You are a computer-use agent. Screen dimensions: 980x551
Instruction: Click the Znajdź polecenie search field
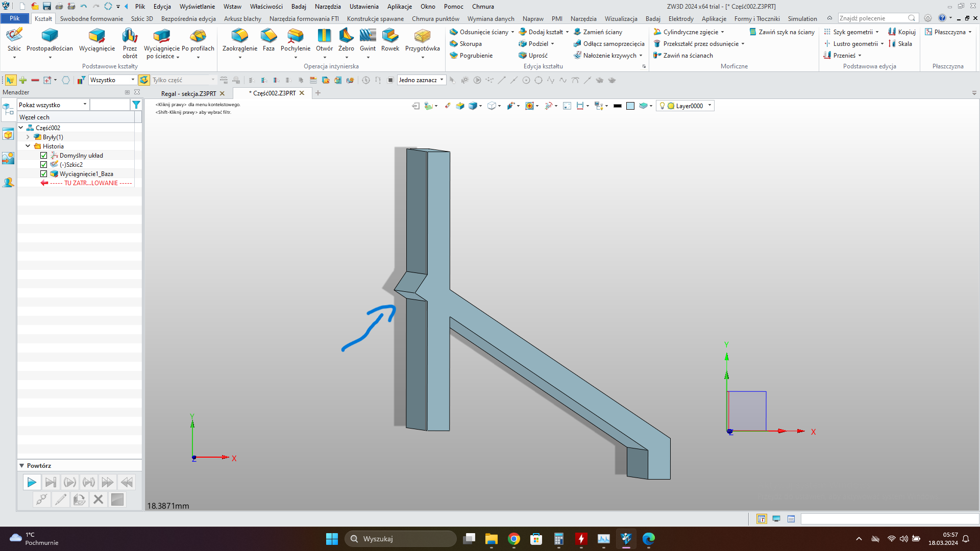point(878,18)
